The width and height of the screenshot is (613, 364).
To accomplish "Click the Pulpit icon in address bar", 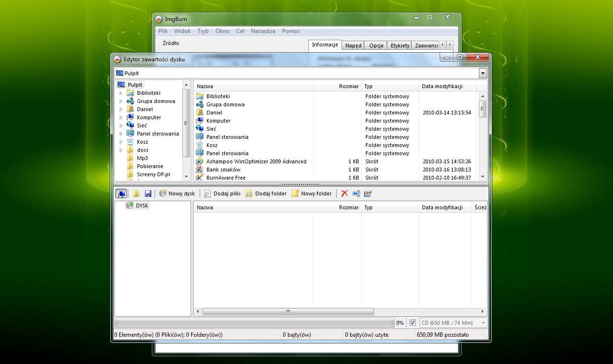I will tap(120, 73).
